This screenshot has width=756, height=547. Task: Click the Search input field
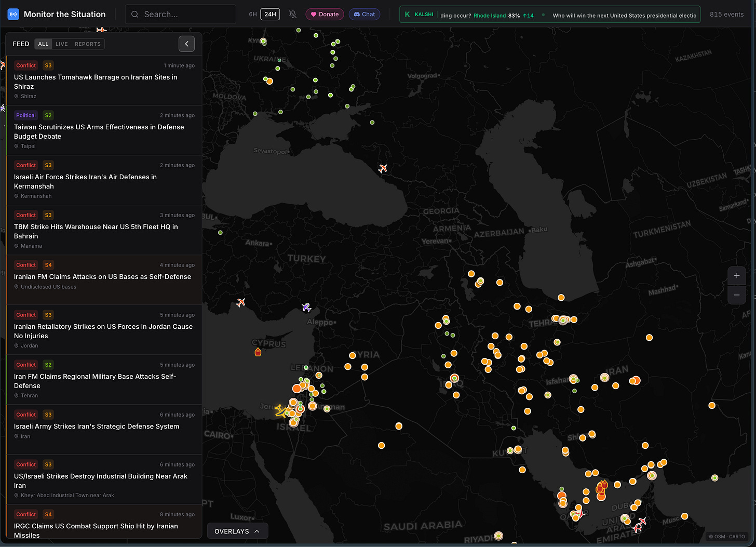(x=181, y=15)
